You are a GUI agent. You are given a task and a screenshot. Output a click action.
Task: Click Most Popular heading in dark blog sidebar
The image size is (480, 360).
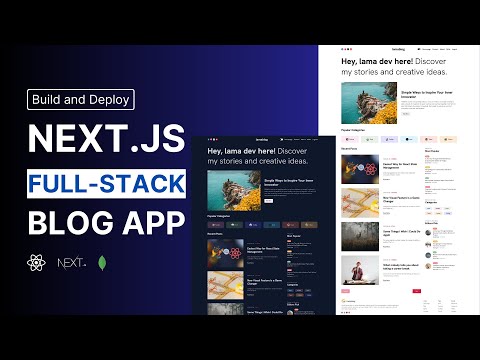[294, 236]
